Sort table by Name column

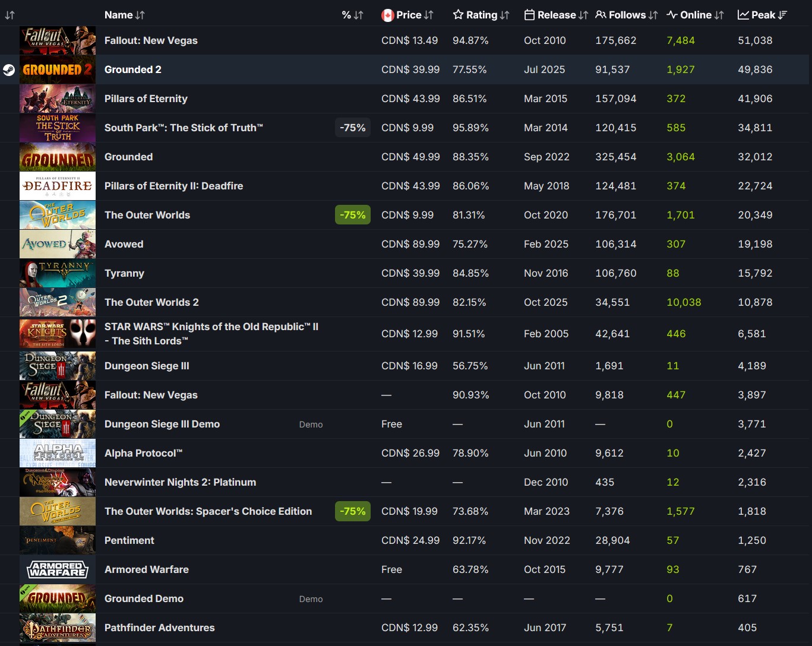click(124, 15)
